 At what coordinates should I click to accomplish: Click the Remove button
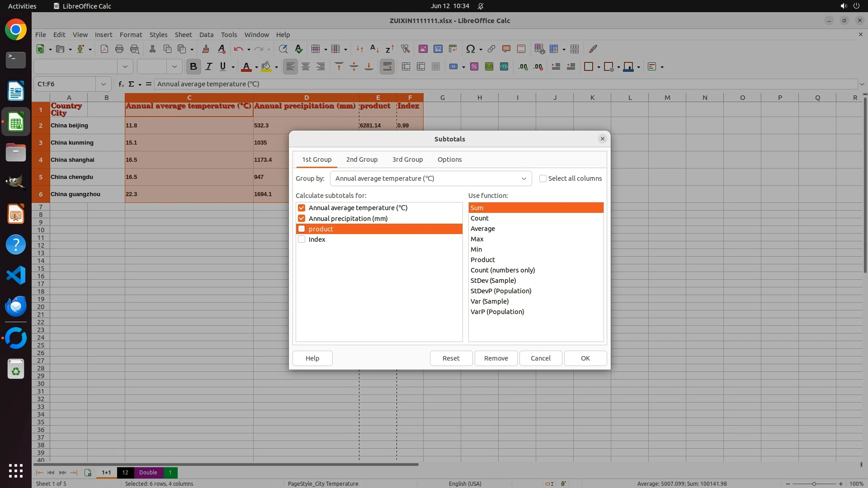coord(496,358)
